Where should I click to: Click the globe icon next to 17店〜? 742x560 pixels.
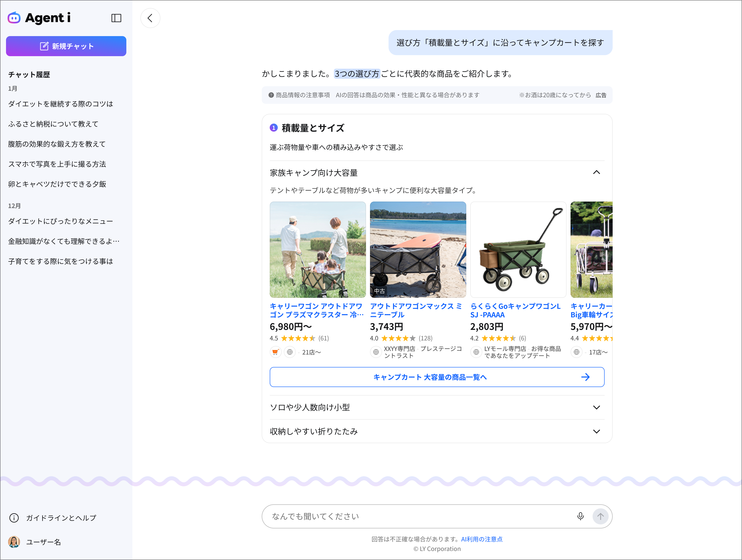tap(576, 352)
